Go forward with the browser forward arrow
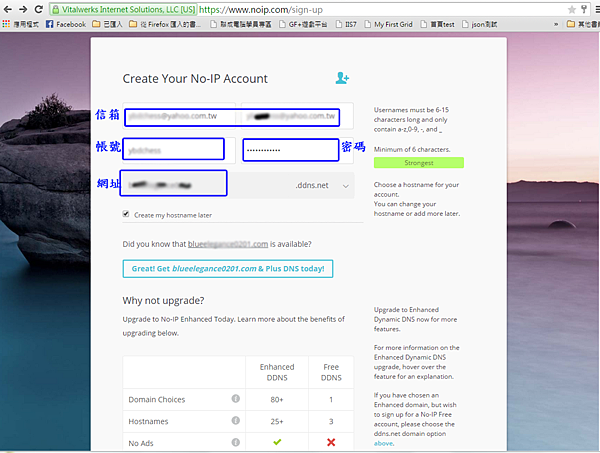The image size is (600, 453). (x=23, y=9)
